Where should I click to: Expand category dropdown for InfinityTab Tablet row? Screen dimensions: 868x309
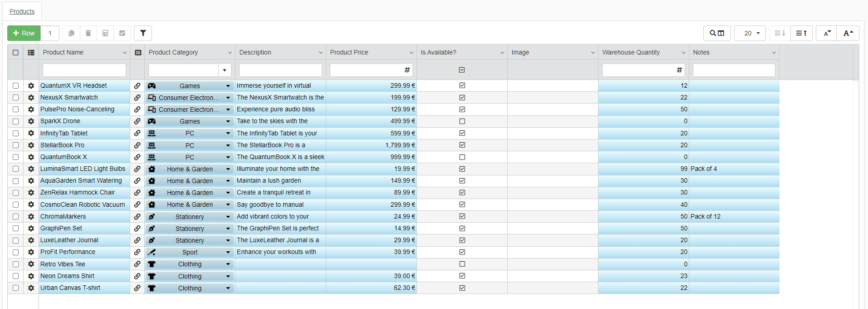coord(228,134)
